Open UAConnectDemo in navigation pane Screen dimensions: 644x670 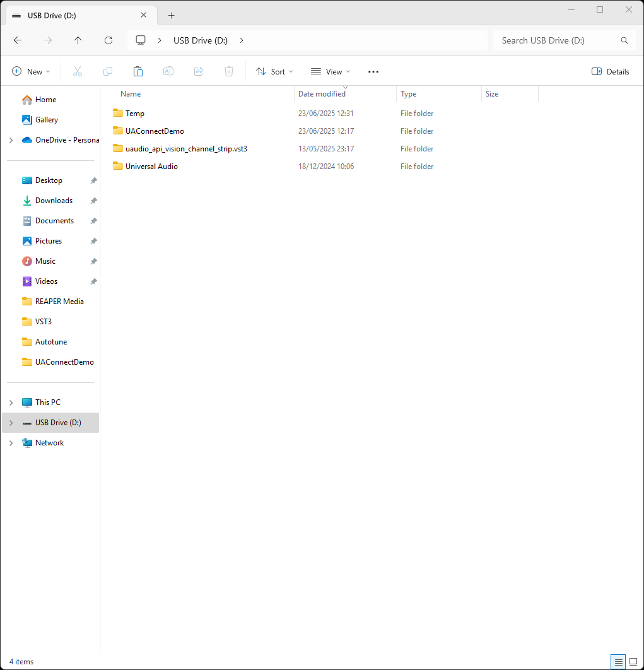(x=64, y=362)
